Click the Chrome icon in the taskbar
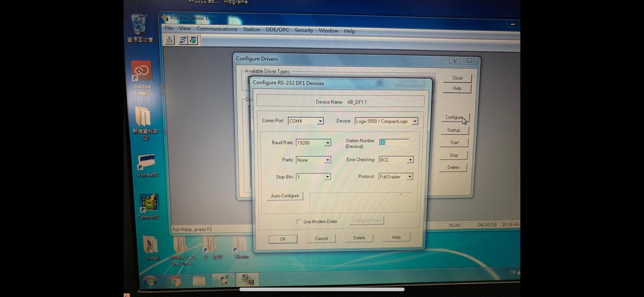 click(175, 281)
